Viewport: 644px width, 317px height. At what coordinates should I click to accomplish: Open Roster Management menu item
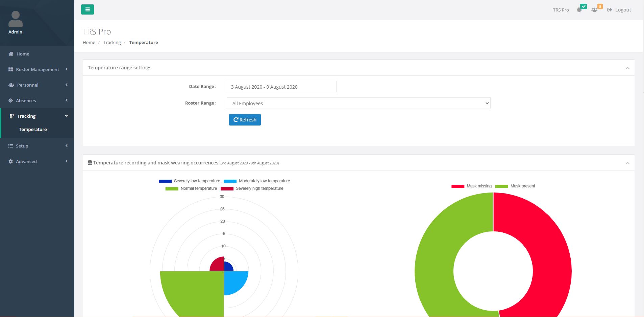click(x=37, y=69)
